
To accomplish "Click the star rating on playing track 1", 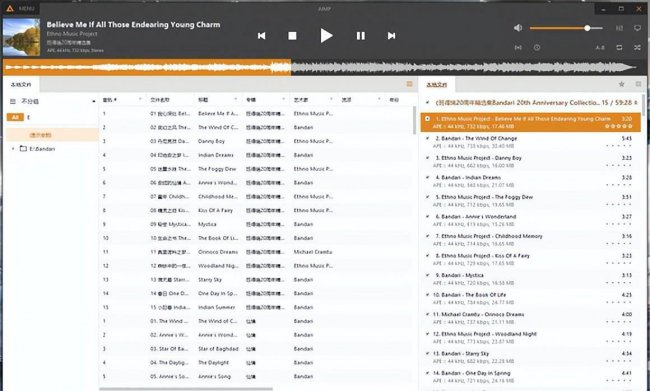I will pos(618,126).
